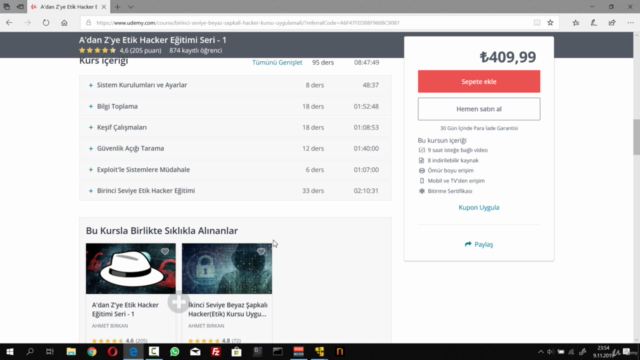This screenshot has height=360, width=640.
Task: Share this page from the Edge toolbar
Action: (612, 23)
